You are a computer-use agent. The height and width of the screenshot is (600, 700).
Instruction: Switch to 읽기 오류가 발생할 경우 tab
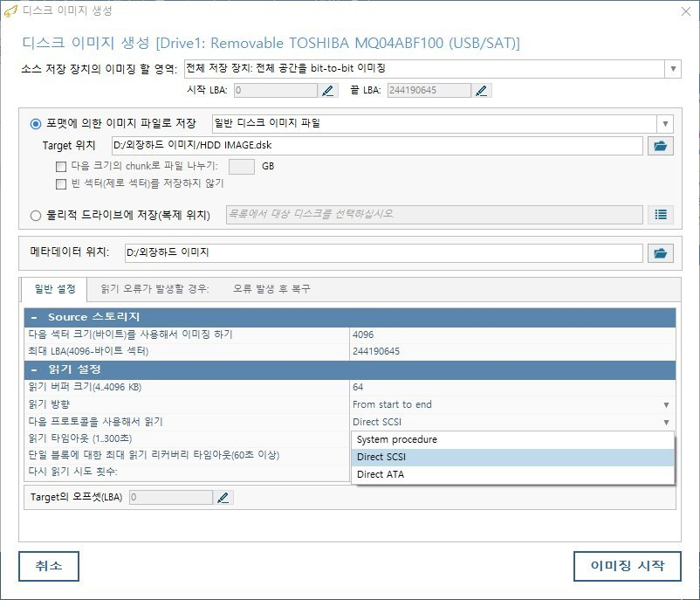click(x=154, y=289)
